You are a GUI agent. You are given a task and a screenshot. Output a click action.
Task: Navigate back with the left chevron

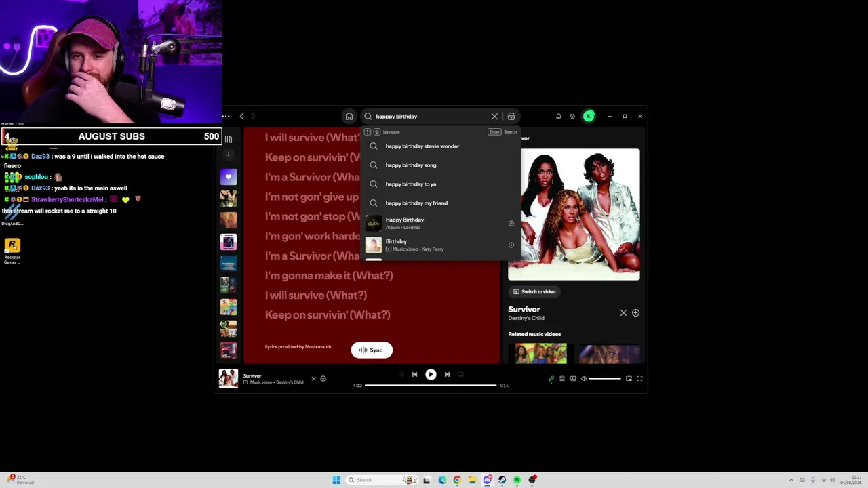pyautogui.click(x=241, y=117)
